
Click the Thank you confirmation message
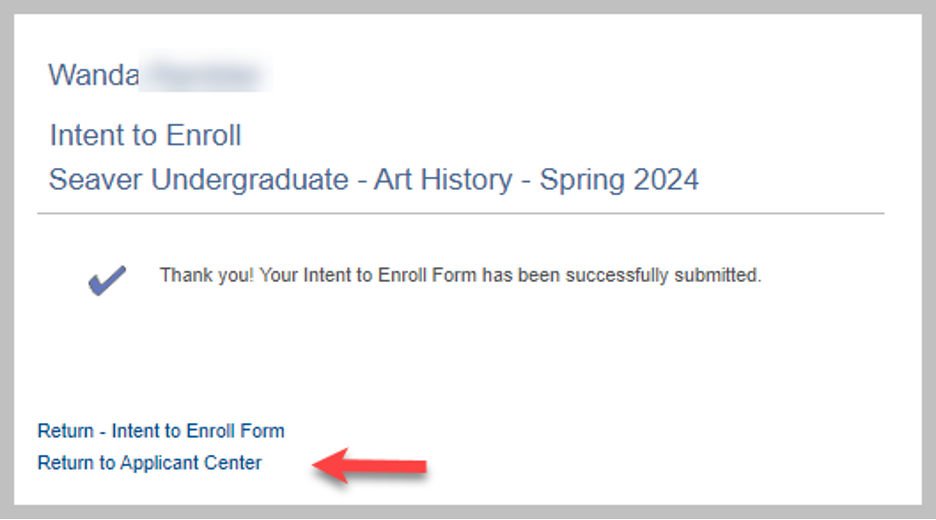[x=460, y=275]
